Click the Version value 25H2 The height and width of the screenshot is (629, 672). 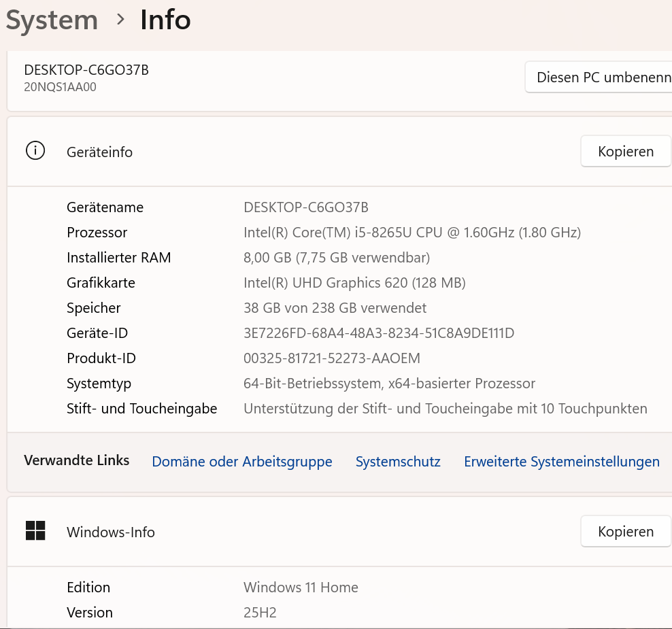(260, 612)
